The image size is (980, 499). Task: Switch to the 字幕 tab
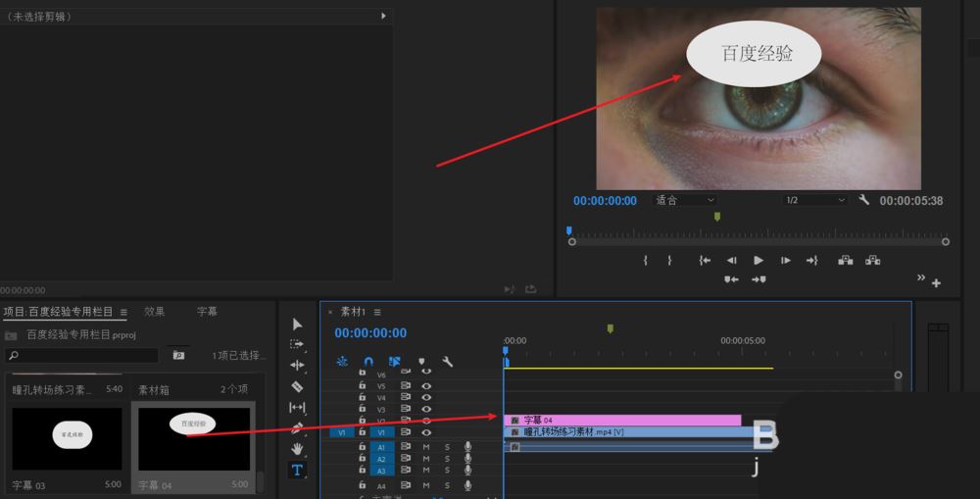[x=208, y=312]
